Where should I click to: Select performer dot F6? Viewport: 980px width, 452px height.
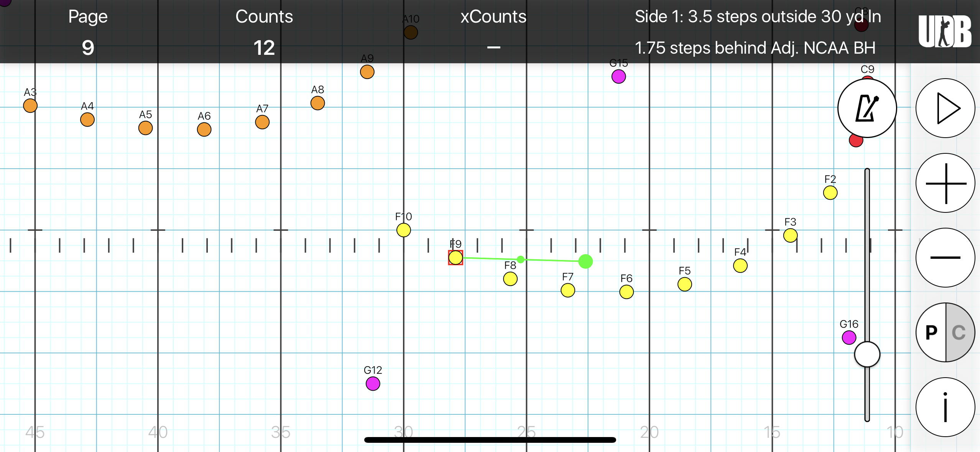pyautogui.click(x=626, y=292)
